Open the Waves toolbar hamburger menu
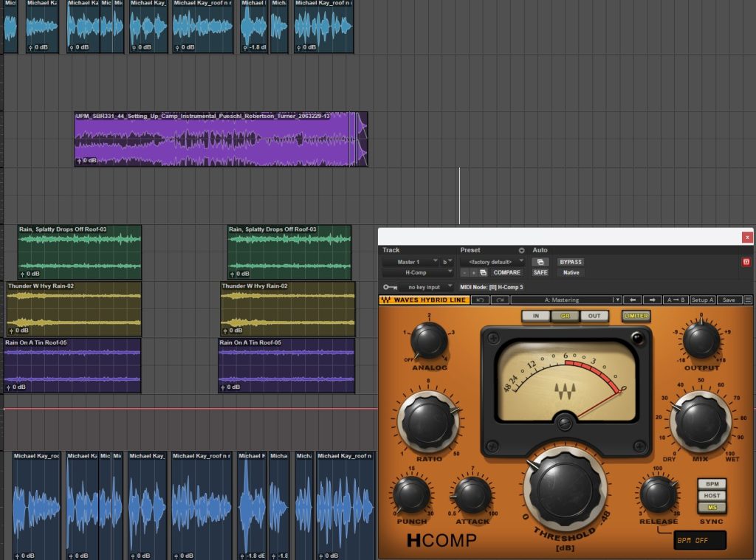The image size is (756, 560). click(x=748, y=300)
